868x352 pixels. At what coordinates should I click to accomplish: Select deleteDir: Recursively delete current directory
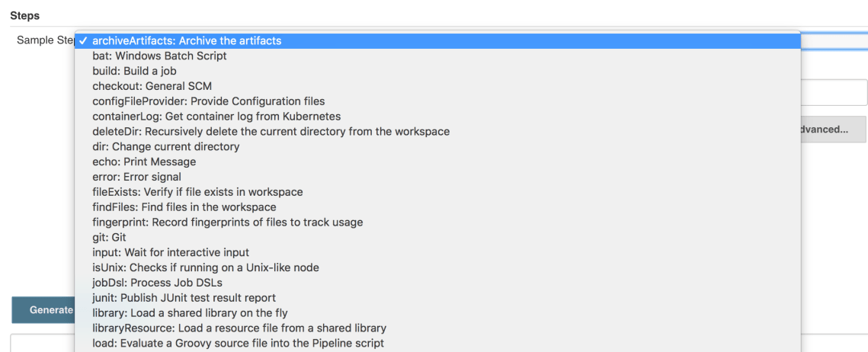(x=271, y=132)
